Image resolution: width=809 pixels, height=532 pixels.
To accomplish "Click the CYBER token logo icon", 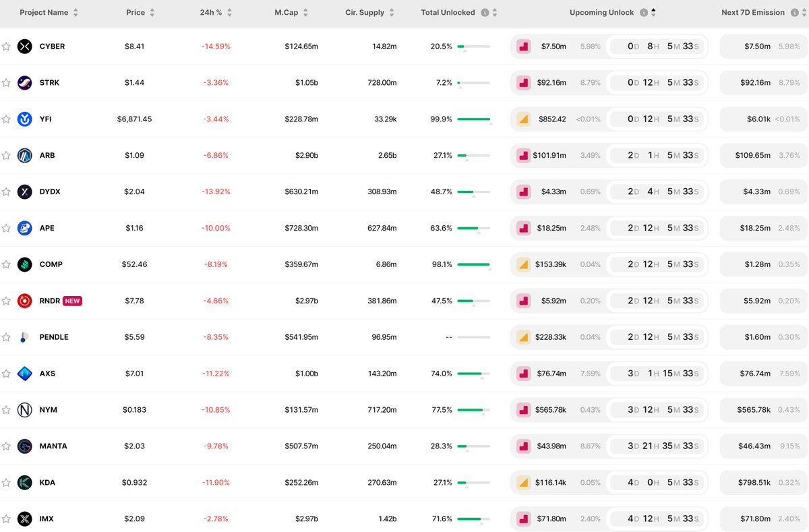I will 25,47.
